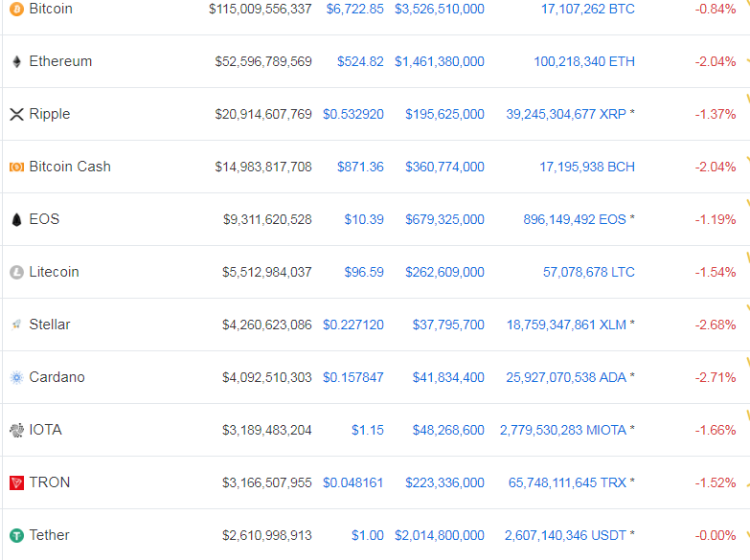Click the Ethereum diamond logo icon
750x560 pixels.
[16, 61]
